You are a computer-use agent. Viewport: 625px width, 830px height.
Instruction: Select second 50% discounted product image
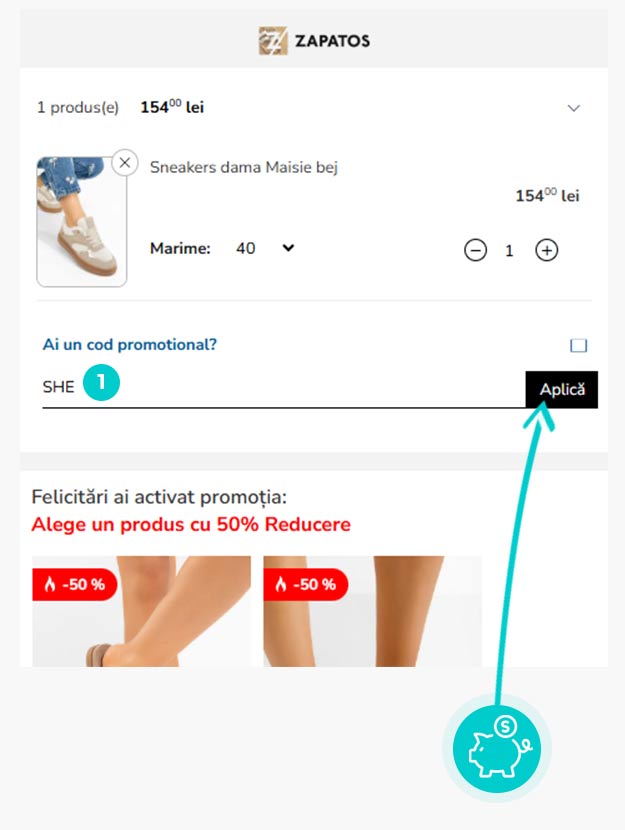[373, 611]
